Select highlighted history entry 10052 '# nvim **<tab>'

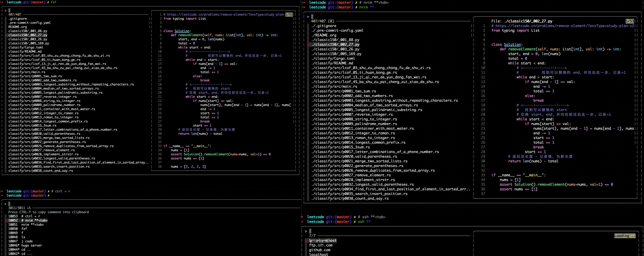tap(28, 221)
